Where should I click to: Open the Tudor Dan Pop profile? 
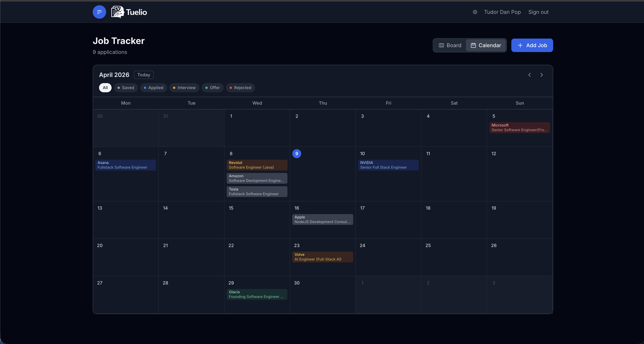502,12
